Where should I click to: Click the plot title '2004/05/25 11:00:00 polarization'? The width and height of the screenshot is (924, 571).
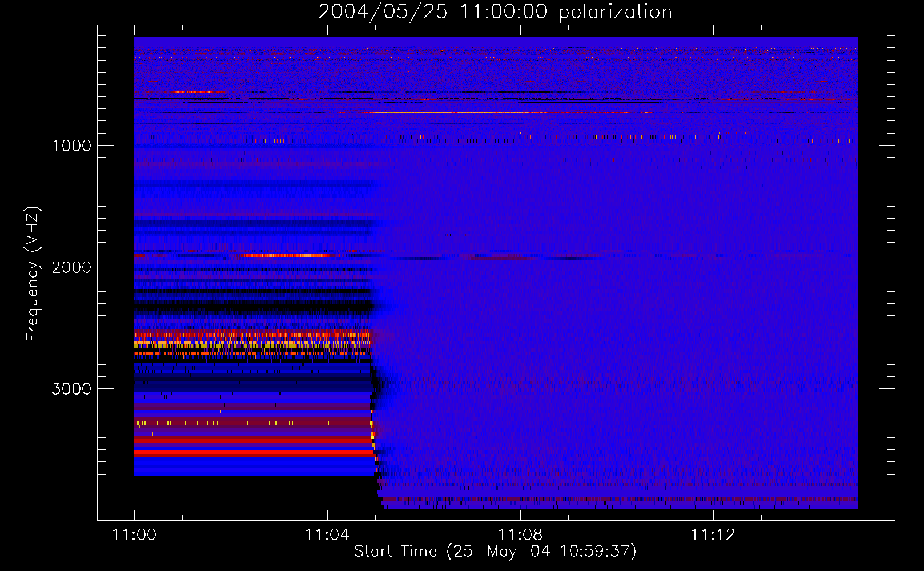(495, 12)
